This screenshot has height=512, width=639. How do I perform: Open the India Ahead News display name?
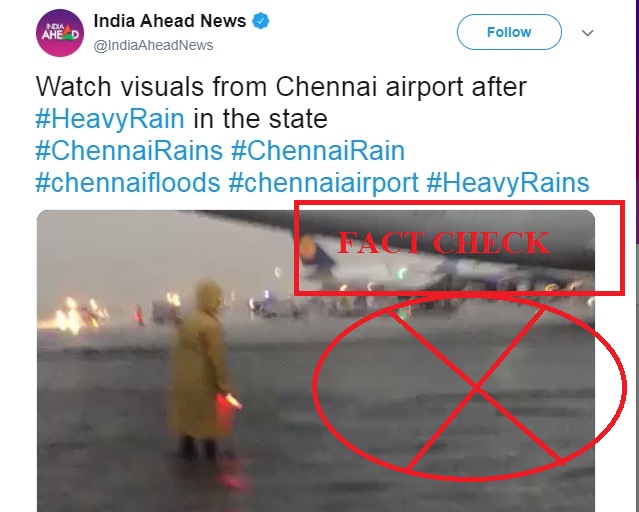tap(170, 21)
